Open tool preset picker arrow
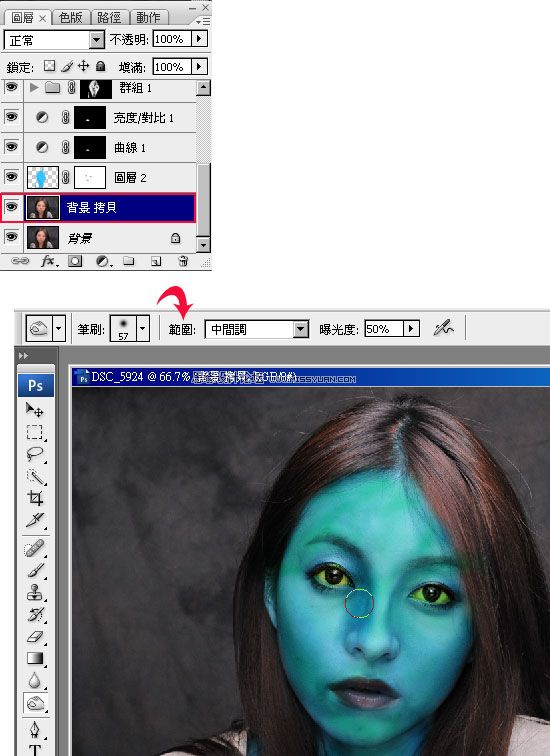The image size is (550, 756). coord(59,329)
